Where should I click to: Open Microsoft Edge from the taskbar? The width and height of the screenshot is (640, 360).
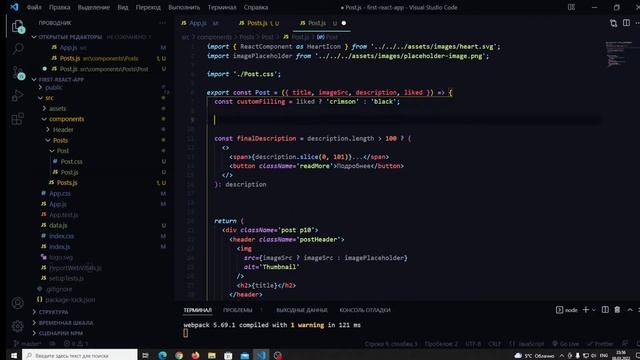(x=162, y=355)
